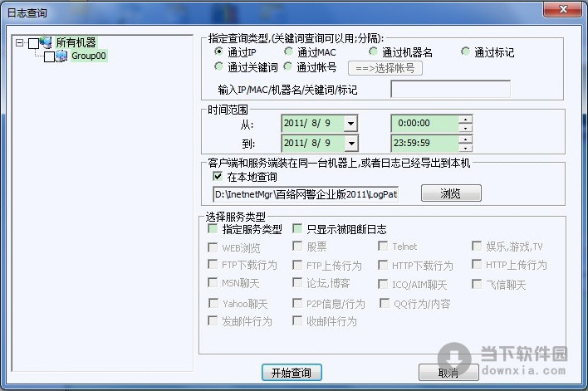Check the Telnet checkbox
588x391 pixels.
click(x=383, y=246)
